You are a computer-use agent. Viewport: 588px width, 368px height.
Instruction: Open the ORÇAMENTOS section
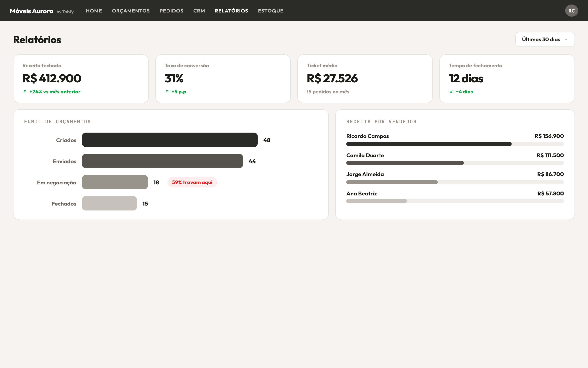pos(131,11)
